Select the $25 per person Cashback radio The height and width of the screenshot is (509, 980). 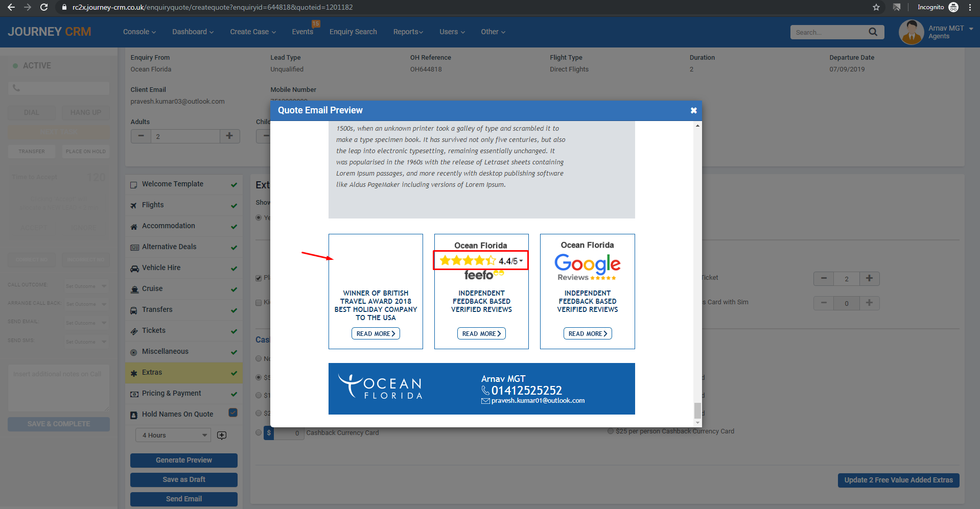[611, 431]
